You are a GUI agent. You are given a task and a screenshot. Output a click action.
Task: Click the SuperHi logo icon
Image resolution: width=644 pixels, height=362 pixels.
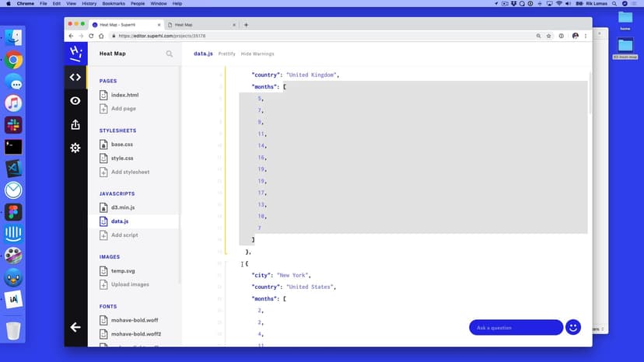[x=75, y=53]
